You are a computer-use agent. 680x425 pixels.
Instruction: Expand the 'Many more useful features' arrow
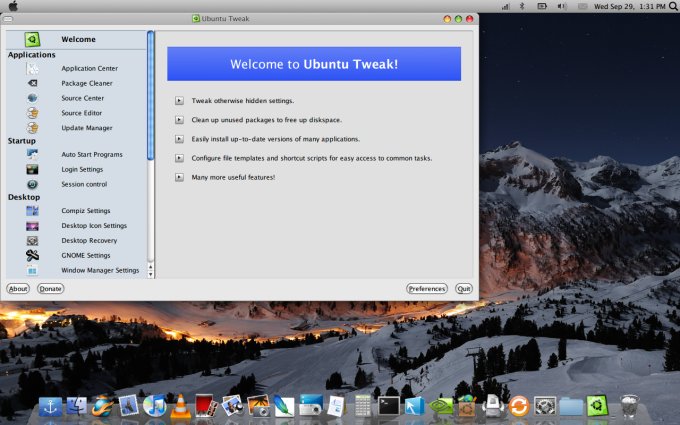(x=179, y=177)
